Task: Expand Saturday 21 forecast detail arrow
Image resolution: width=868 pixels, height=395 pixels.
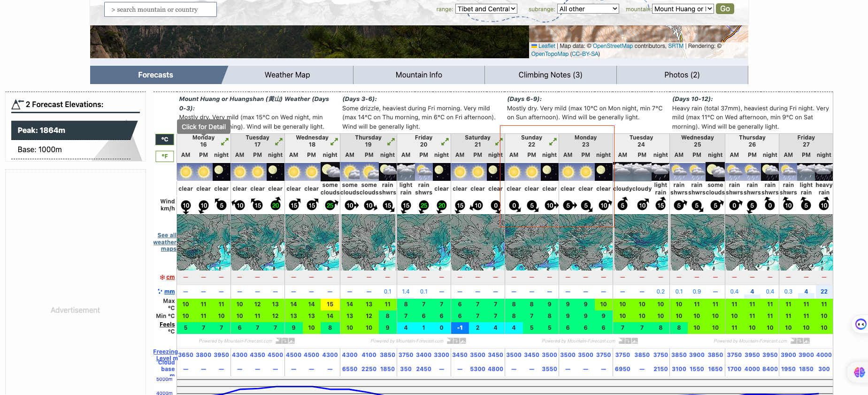Action: pos(499,141)
